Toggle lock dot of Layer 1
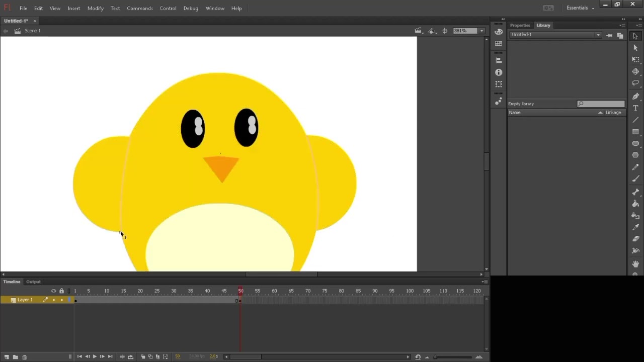Screen dimensions: 644x362 click(x=61, y=300)
